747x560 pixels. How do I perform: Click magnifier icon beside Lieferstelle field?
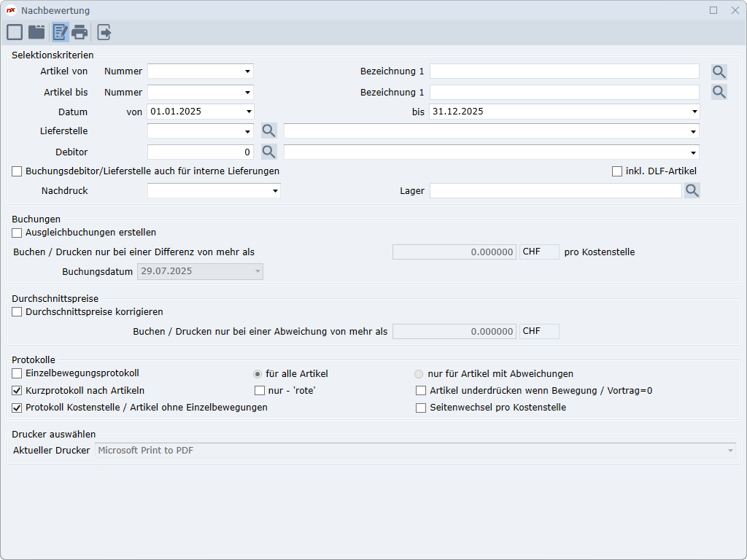click(269, 131)
